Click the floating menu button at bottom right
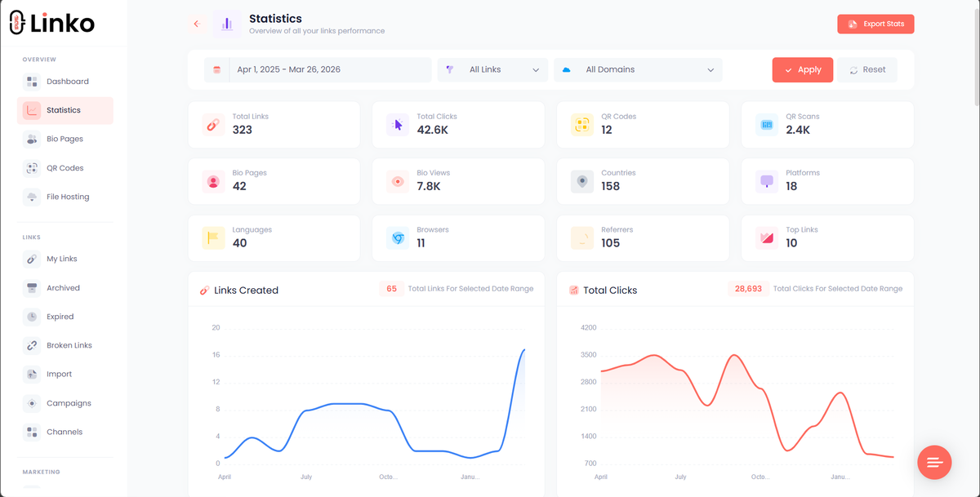980x497 pixels. click(x=934, y=462)
